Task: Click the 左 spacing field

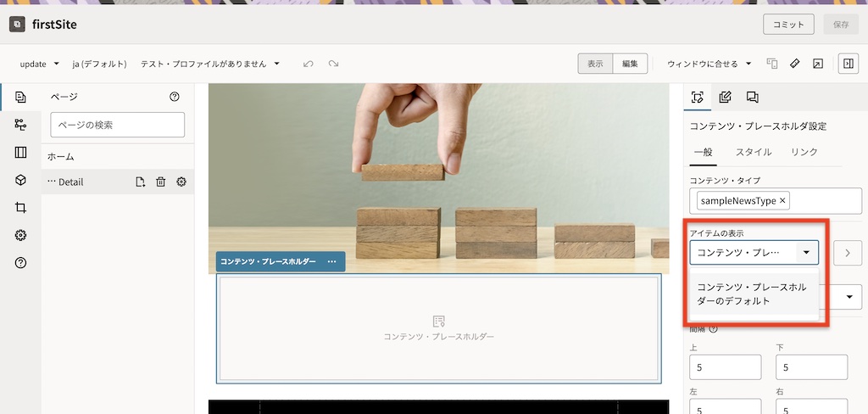Action: (x=726, y=407)
